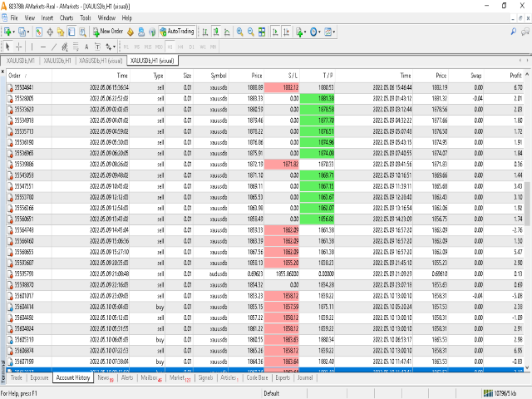Select the Horizontal line drawing tool
Viewport: 532px width, 399px height.
44,47
